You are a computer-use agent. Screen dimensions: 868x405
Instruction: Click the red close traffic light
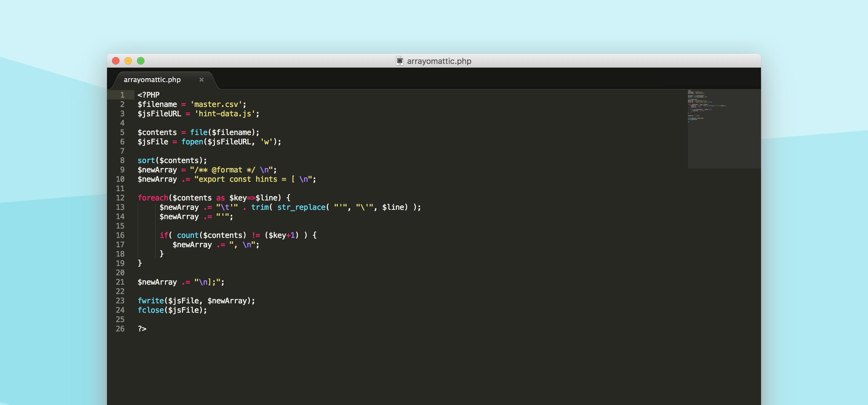pyautogui.click(x=116, y=60)
